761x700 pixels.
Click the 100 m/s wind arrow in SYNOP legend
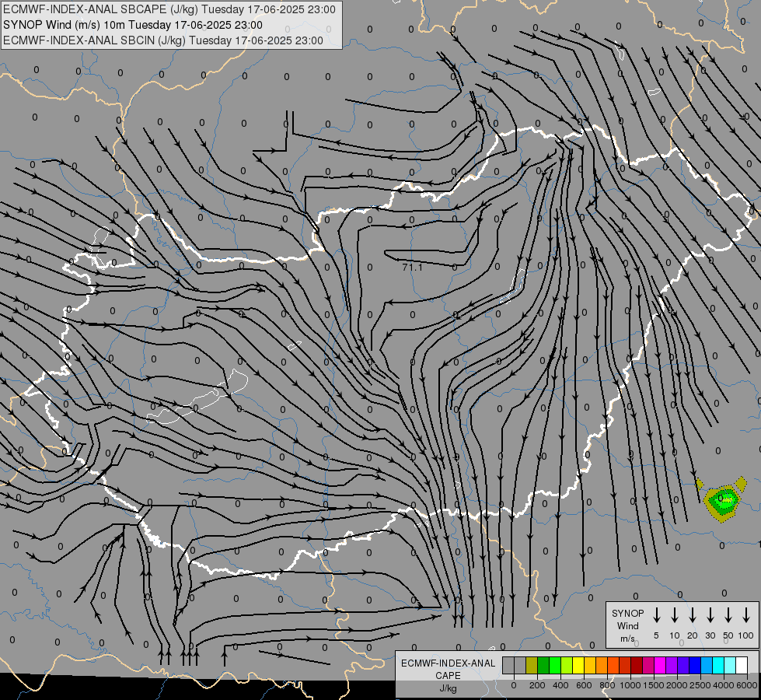pos(746,615)
